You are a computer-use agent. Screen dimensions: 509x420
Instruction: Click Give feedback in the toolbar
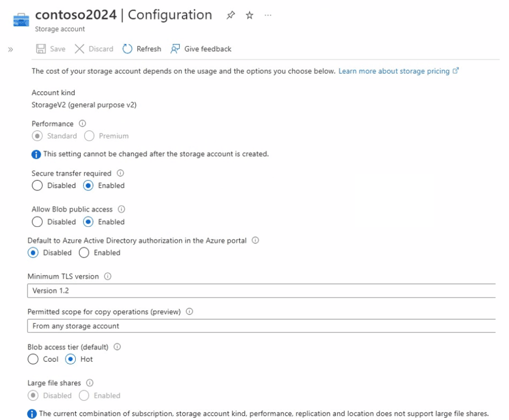click(201, 49)
